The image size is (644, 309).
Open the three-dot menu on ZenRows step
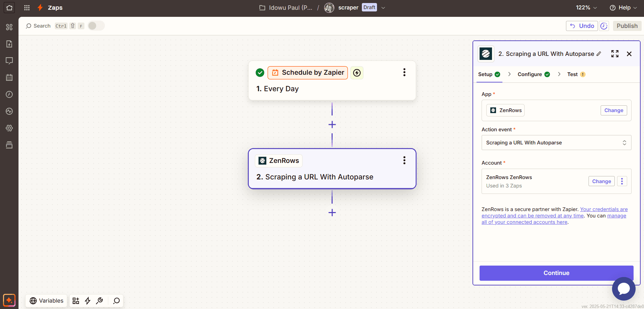404,160
